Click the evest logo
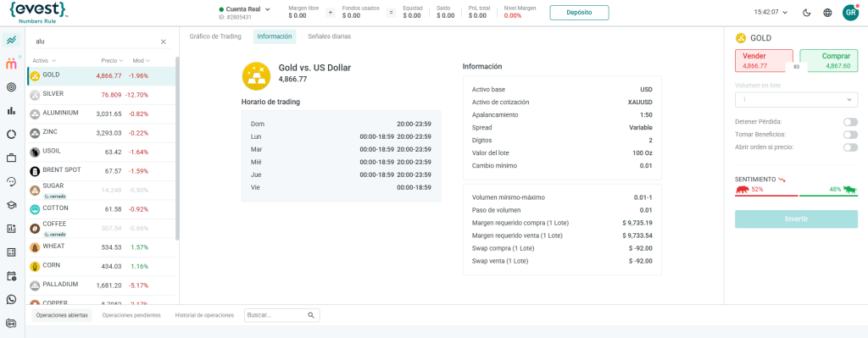The width and height of the screenshot is (868, 338). coord(39,12)
